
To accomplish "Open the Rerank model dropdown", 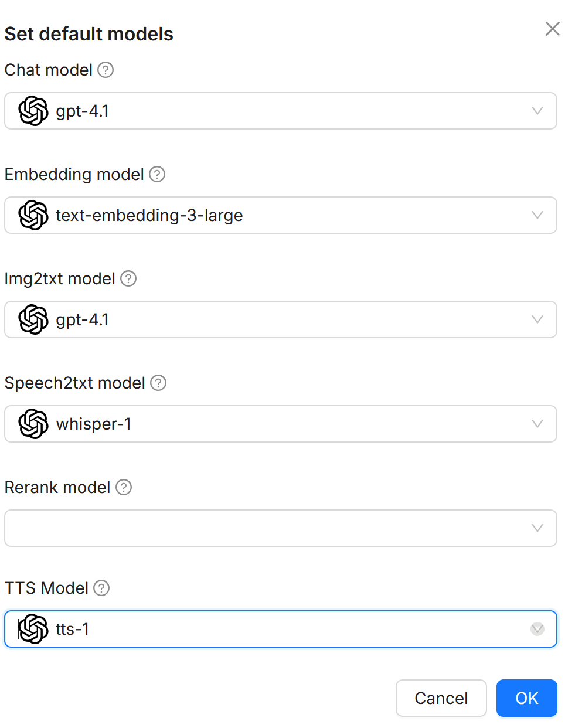I will click(537, 528).
